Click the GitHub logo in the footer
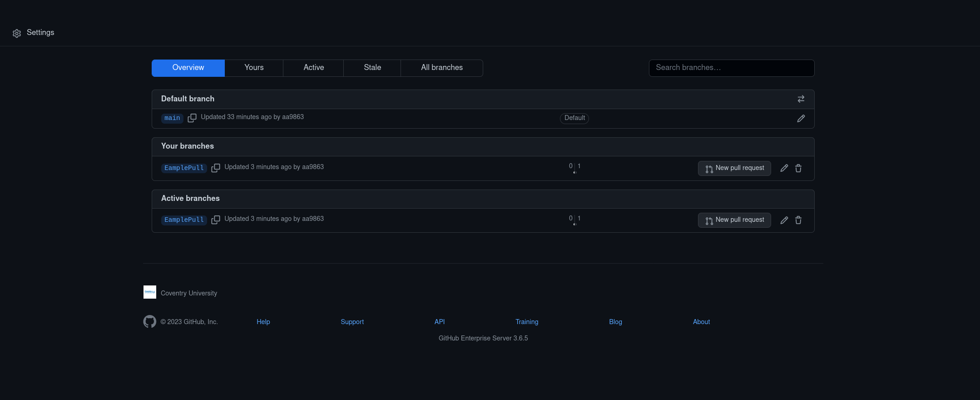This screenshot has height=400, width=980. (149, 321)
